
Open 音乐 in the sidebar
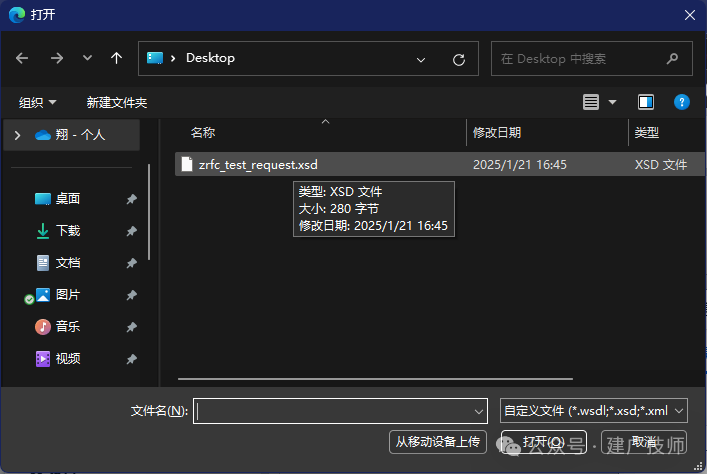[x=68, y=327]
